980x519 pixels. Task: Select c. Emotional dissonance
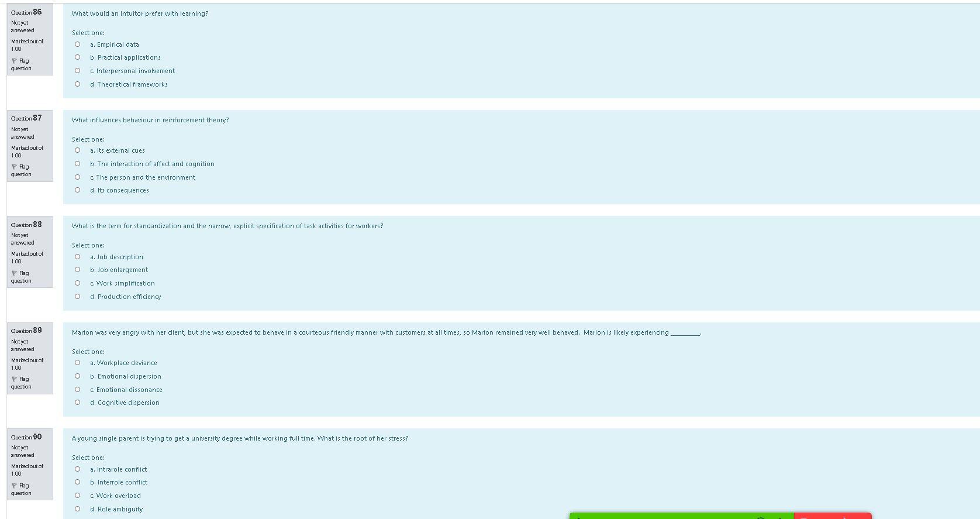pyautogui.click(x=77, y=390)
